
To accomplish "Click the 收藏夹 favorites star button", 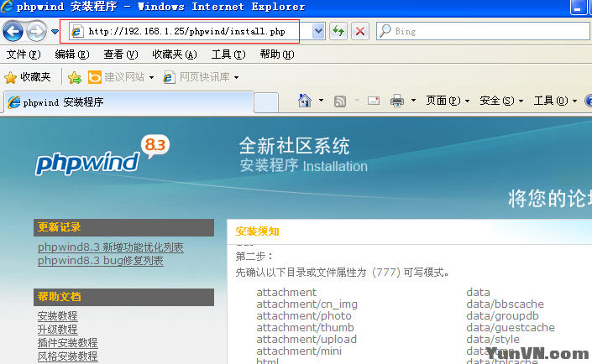I will point(28,77).
